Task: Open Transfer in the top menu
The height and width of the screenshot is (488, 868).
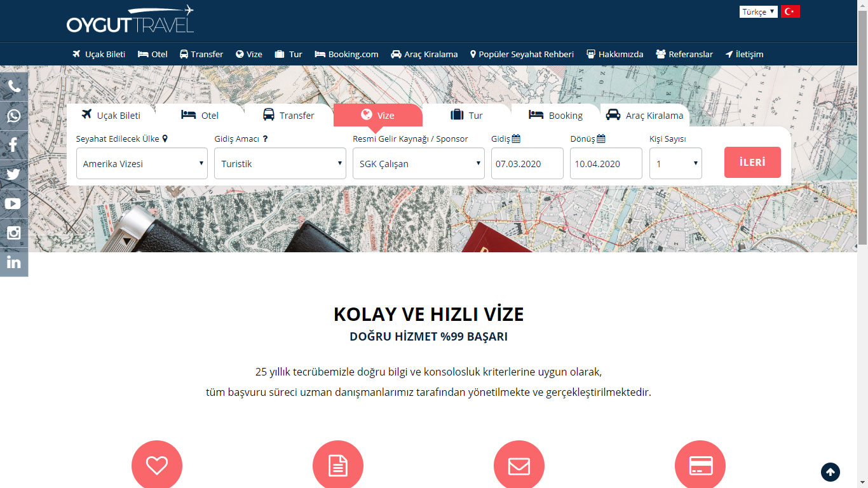Action: point(201,54)
